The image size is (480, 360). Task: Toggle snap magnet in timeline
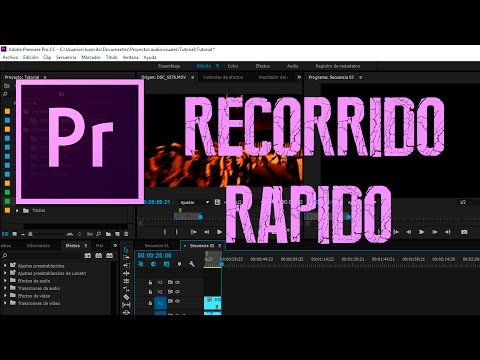point(153,264)
